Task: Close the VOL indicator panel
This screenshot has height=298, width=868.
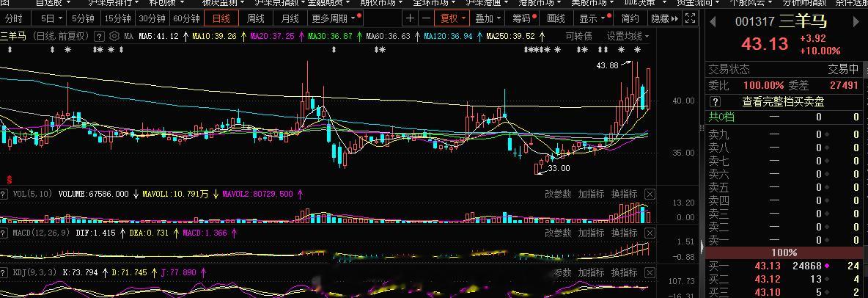Action: click(x=650, y=195)
